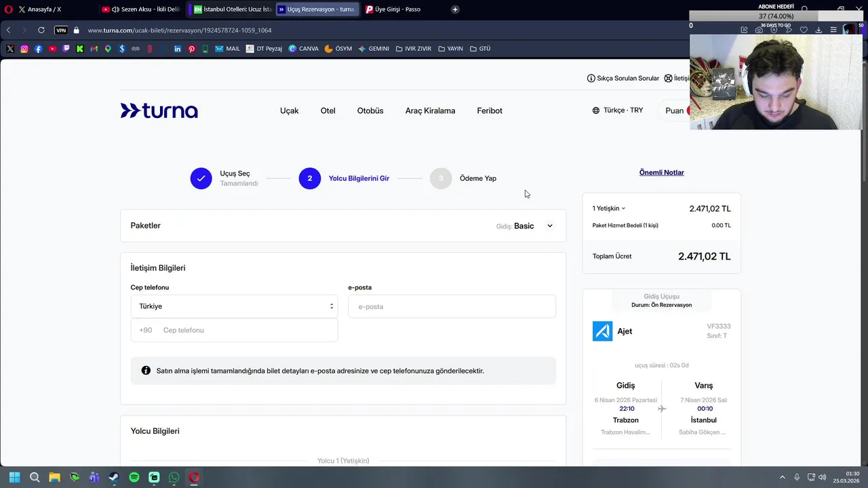Open the Google Maps bookmark icon
The width and height of the screenshot is (868, 488).
tap(108, 49)
